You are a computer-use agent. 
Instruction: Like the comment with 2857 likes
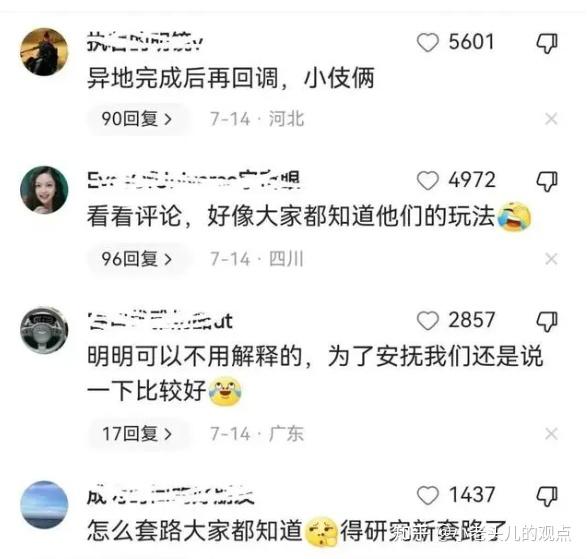pos(428,320)
